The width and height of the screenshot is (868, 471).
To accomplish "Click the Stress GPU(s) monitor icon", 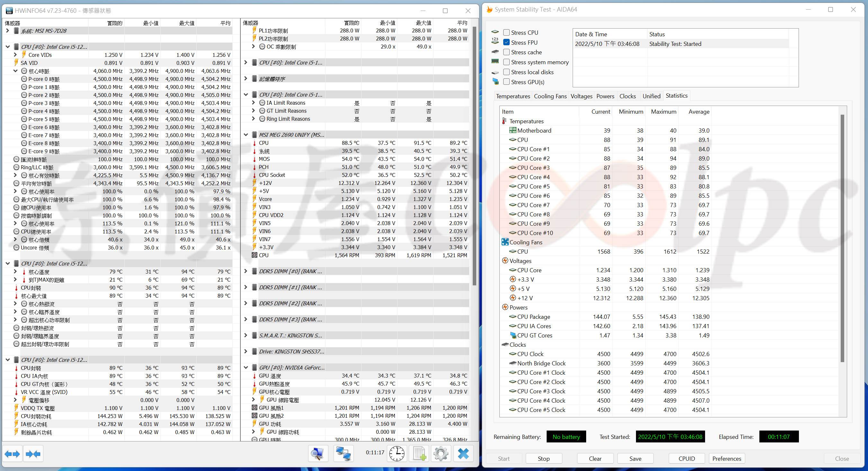I will click(495, 82).
